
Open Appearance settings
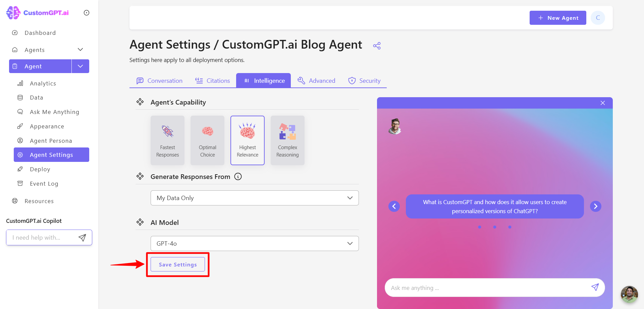pyautogui.click(x=47, y=126)
